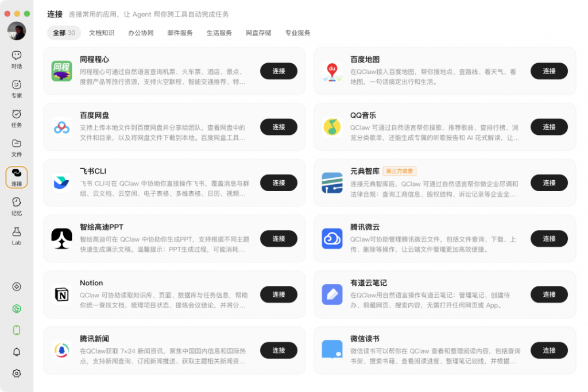Open the 记忆 memory sidebar icon

(x=17, y=207)
